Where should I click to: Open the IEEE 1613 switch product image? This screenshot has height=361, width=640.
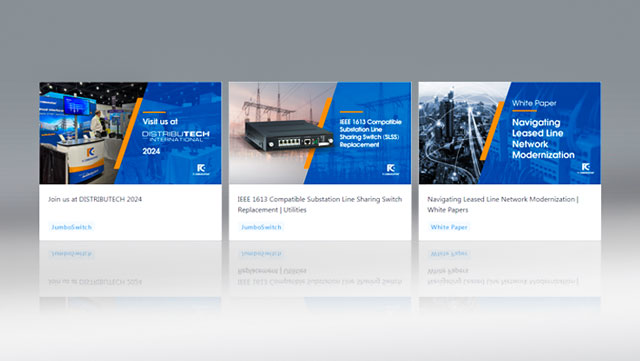coord(320,133)
